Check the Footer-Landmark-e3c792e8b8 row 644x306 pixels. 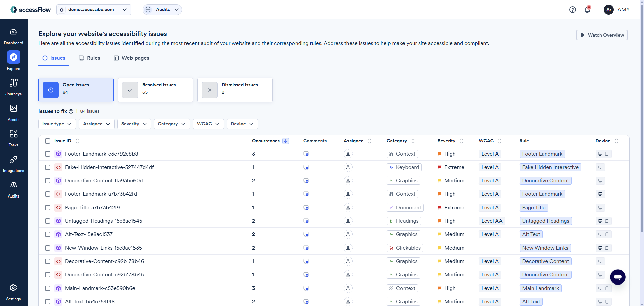[48, 154]
